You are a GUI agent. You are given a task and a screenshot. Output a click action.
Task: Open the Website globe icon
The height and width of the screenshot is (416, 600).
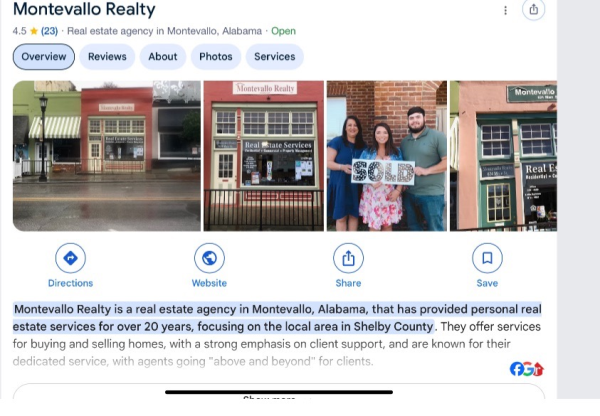(x=209, y=258)
